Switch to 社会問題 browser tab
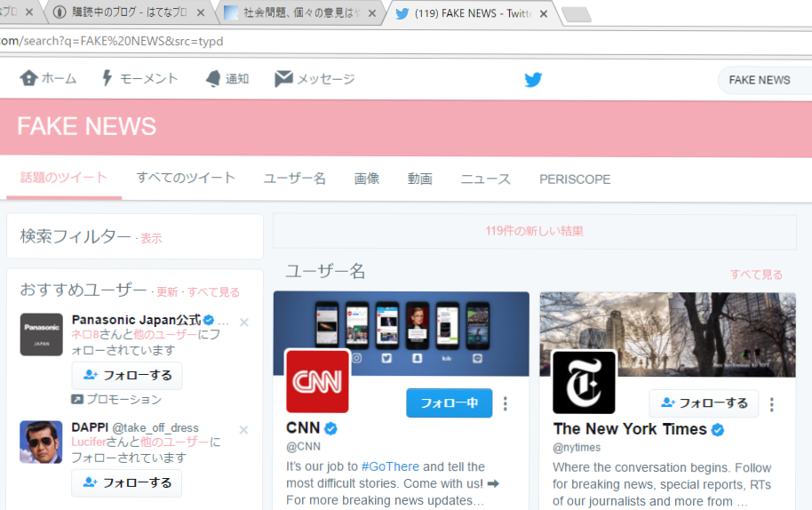812x510 pixels. point(301,12)
